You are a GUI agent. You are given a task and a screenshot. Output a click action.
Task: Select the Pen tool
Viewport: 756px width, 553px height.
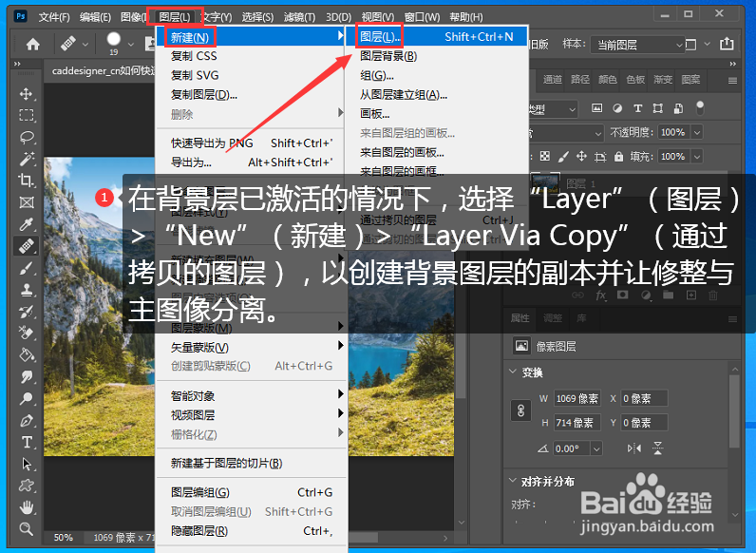(26, 420)
